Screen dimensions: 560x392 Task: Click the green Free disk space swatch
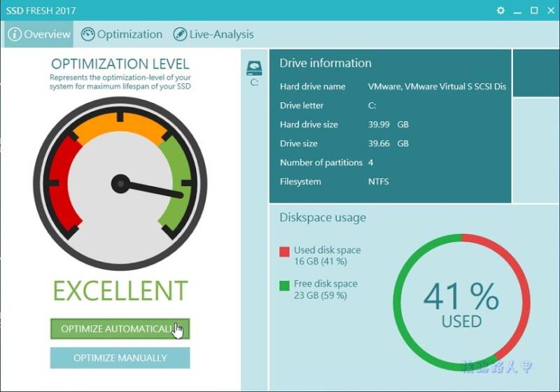pyautogui.click(x=284, y=286)
